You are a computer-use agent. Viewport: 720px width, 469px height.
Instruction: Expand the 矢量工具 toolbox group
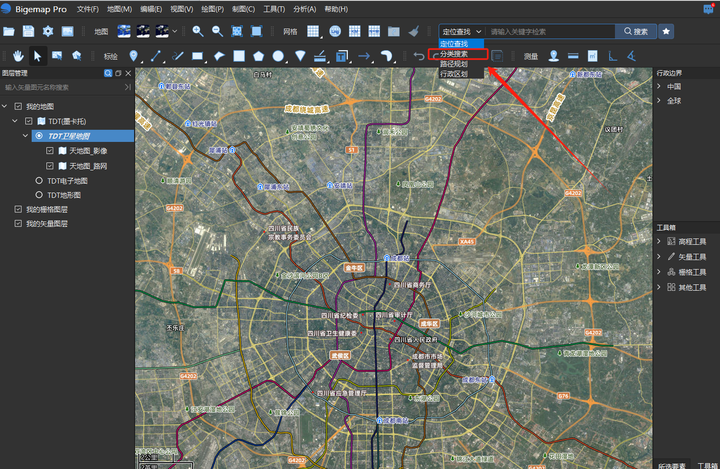pos(659,257)
